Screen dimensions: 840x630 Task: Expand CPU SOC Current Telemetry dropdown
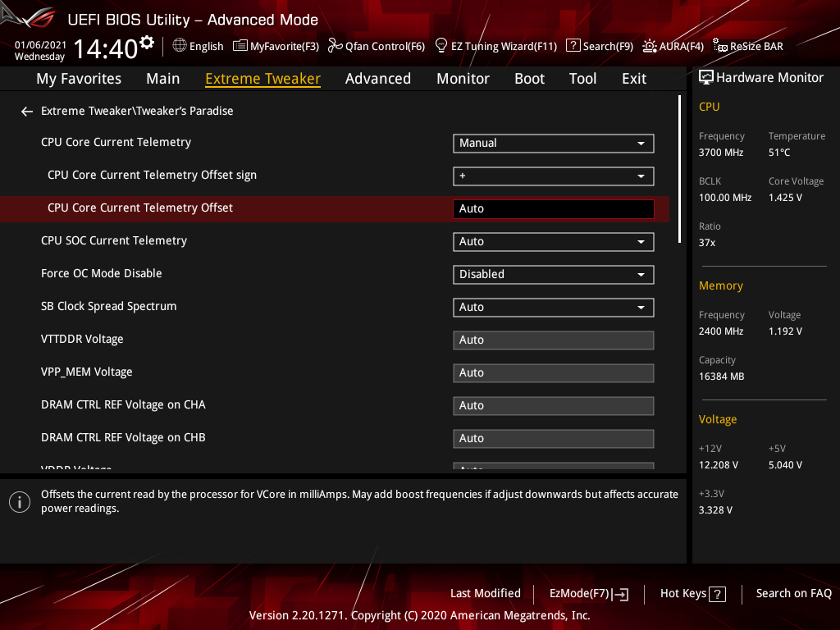coord(554,242)
